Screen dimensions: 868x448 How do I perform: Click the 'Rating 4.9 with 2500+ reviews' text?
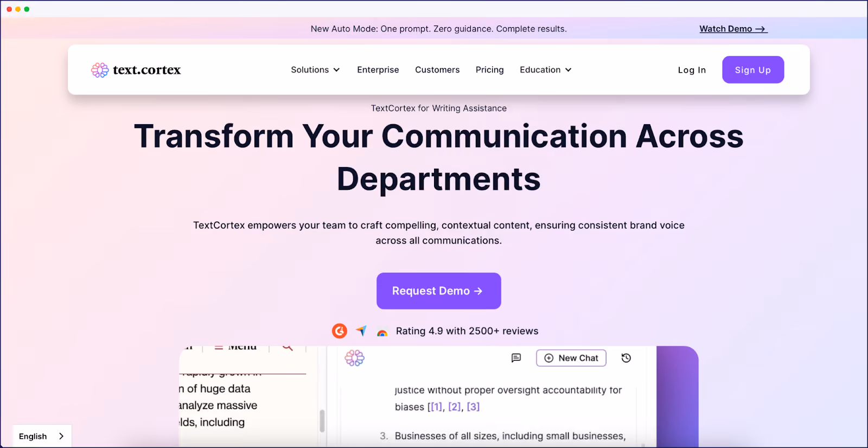tap(467, 331)
